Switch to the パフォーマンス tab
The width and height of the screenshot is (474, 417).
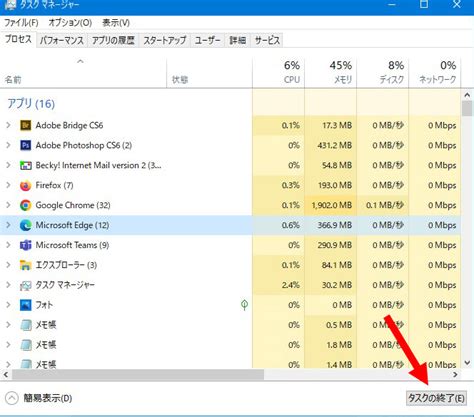tap(62, 41)
